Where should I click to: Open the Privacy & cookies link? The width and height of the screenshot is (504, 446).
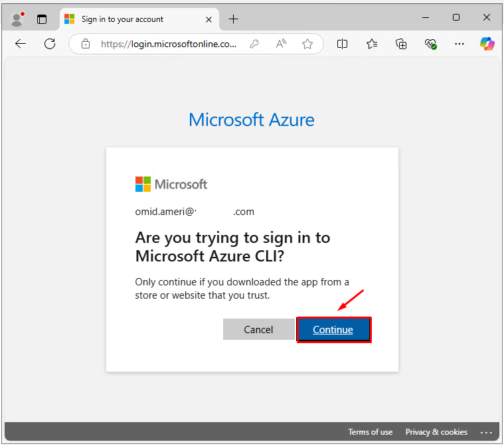[x=436, y=432]
